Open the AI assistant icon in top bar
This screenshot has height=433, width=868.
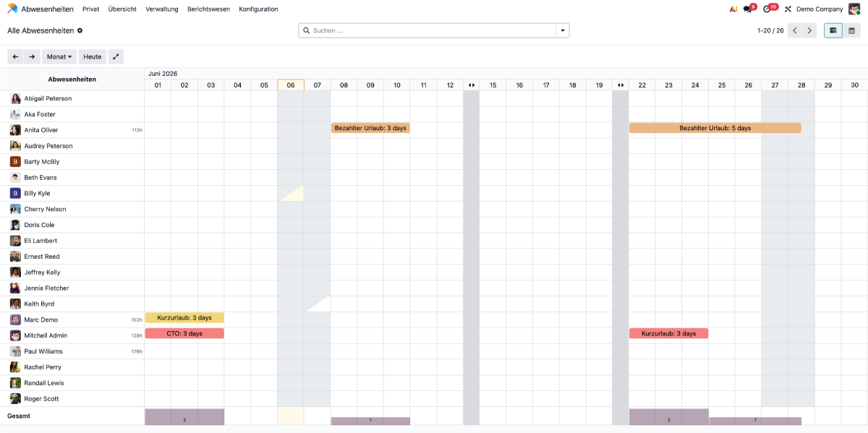(733, 9)
